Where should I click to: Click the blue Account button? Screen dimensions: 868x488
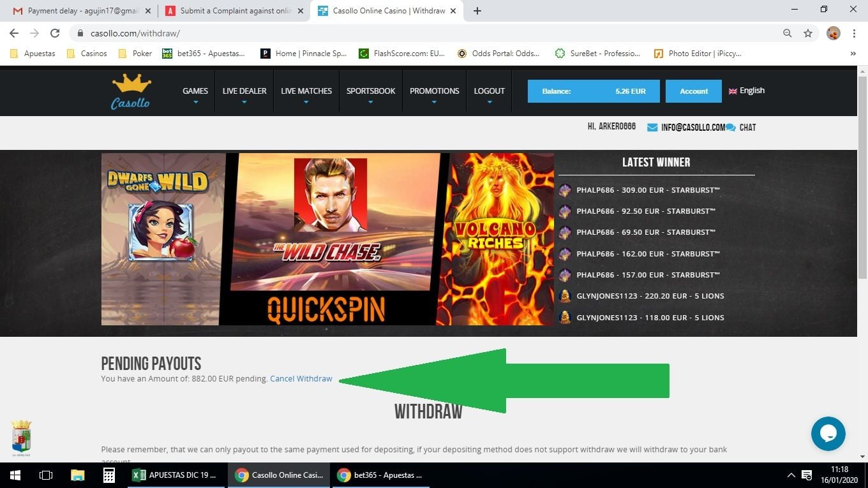click(x=694, y=91)
